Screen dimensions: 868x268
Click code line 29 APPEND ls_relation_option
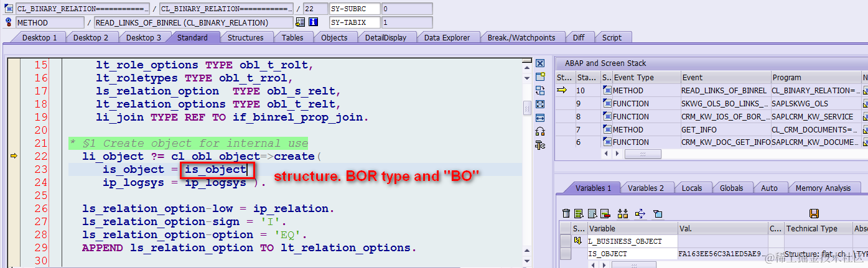pyautogui.click(x=249, y=247)
